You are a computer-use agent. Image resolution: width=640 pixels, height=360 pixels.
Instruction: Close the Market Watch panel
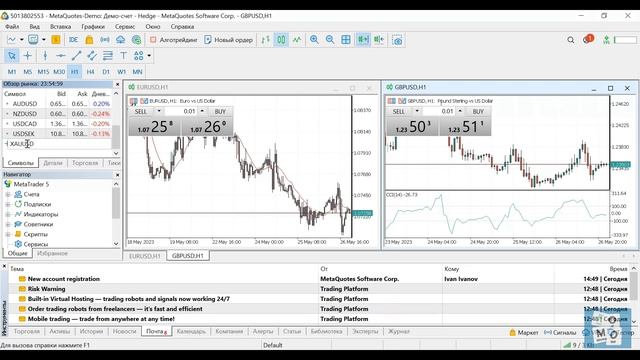pyautogui.click(x=118, y=84)
